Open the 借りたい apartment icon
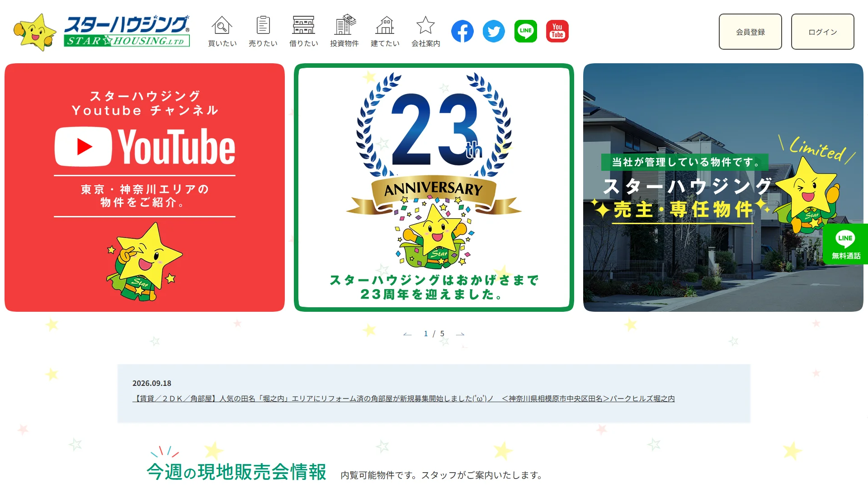Screen dimensions: 868x488 click(303, 31)
